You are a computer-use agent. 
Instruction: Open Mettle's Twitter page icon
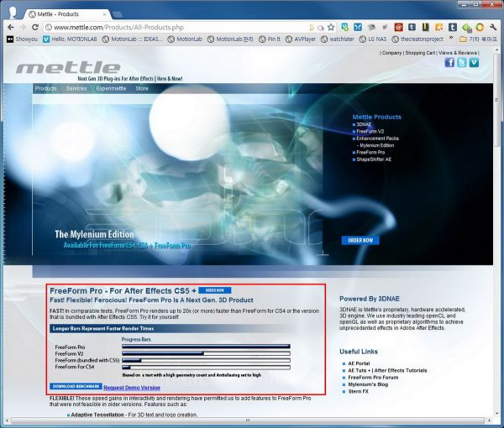(x=461, y=62)
